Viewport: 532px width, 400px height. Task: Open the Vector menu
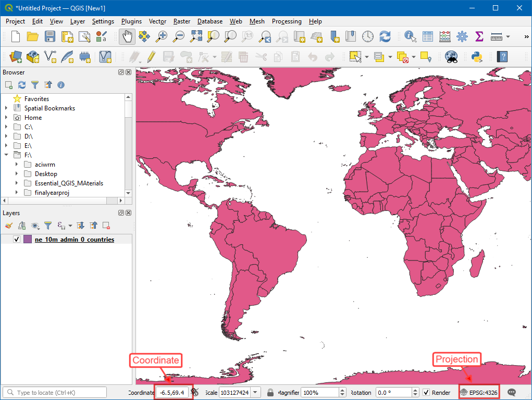coord(157,21)
